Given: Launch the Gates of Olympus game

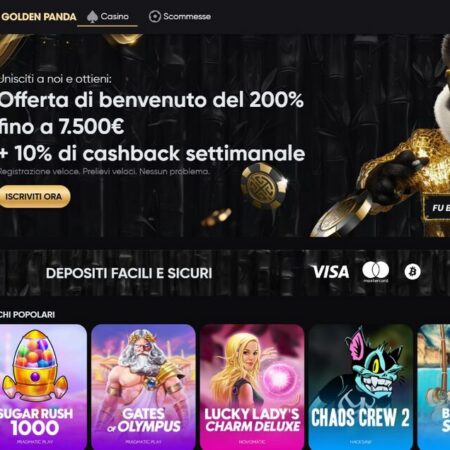Looking at the screenshot, I should pyautogui.click(x=143, y=387).
